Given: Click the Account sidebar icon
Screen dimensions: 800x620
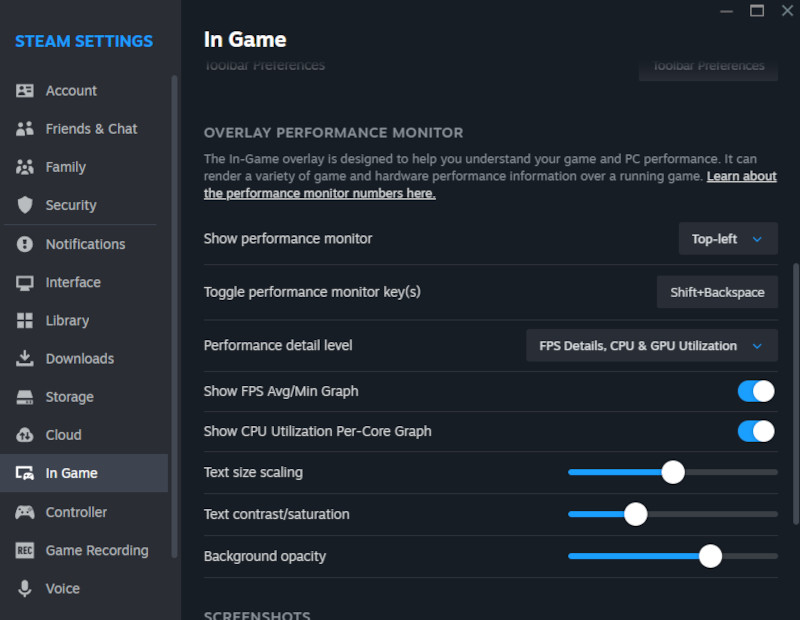Looking at the screenshot, I should tap(25, 91).
